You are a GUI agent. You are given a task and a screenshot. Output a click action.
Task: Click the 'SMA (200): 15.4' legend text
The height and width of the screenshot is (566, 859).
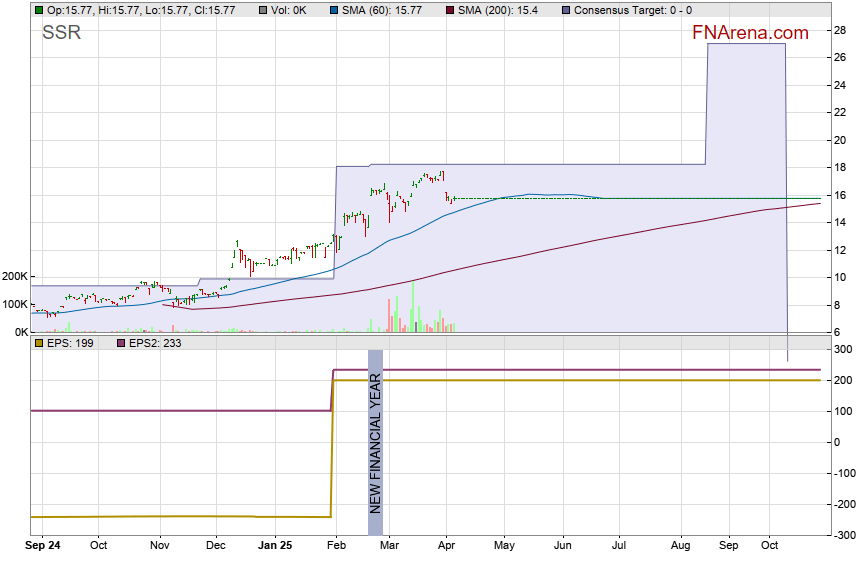coord(499,10)
